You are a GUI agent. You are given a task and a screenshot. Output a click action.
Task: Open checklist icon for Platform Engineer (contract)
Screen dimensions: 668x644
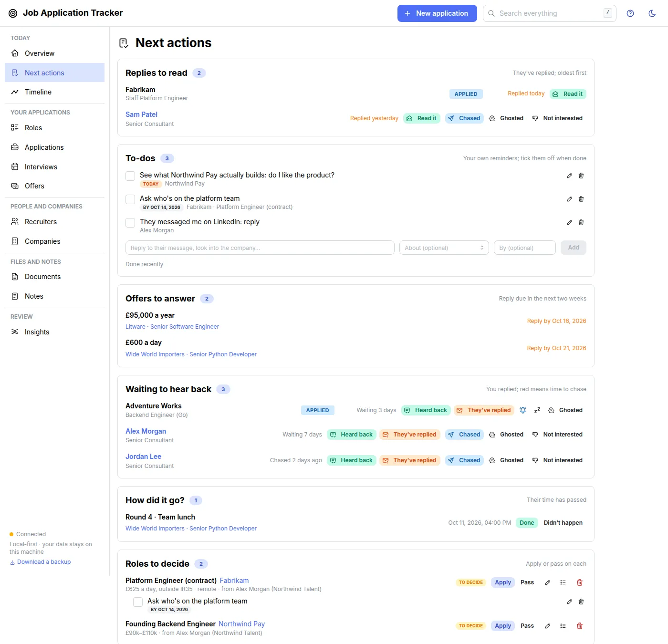(x=563, y=582)
